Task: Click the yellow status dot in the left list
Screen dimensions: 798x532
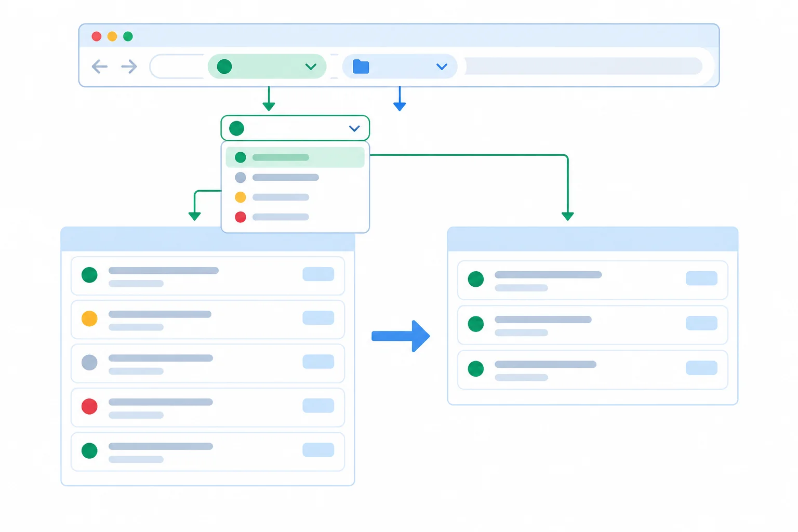Action: (x=89, y=318)
